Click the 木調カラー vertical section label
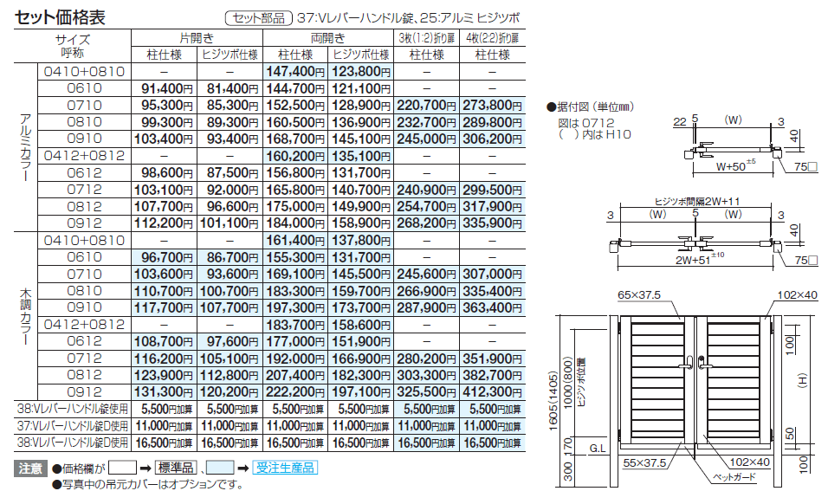 click(26, 316)
